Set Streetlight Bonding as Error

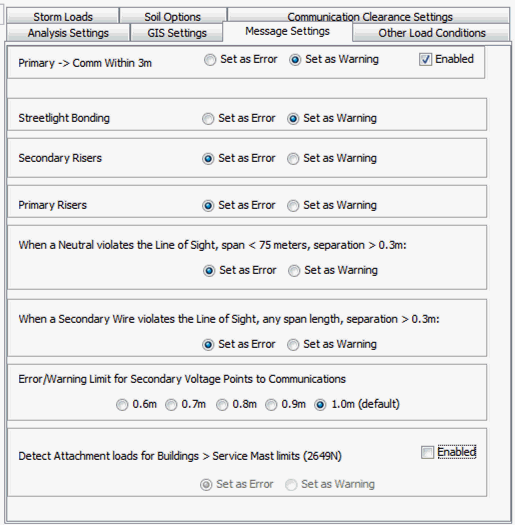coord(208,119)
